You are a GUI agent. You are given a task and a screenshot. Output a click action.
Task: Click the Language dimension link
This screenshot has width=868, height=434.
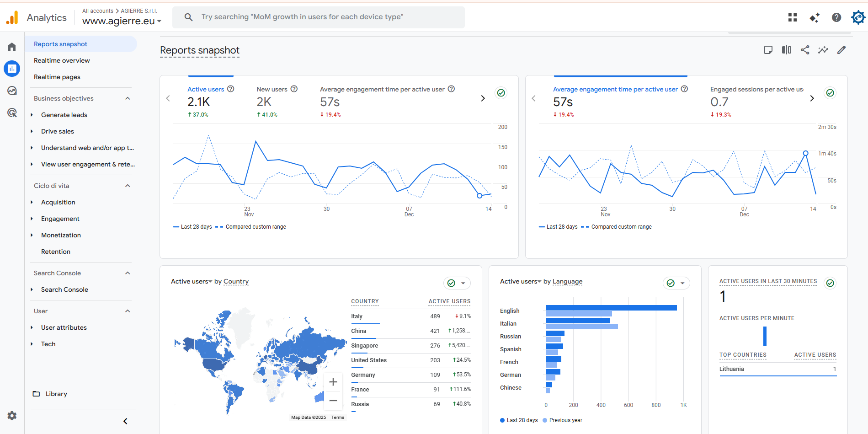568,281
